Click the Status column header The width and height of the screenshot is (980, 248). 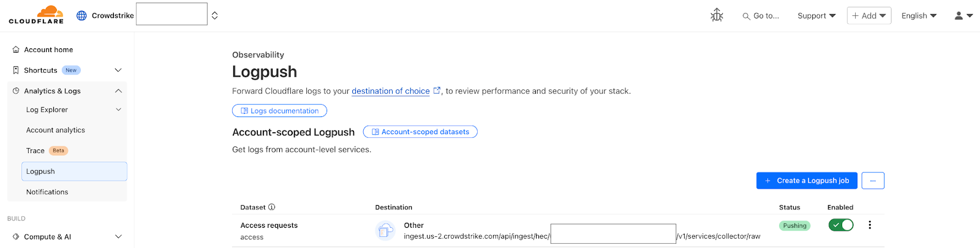pyautogui.click(x=790, y=208)
